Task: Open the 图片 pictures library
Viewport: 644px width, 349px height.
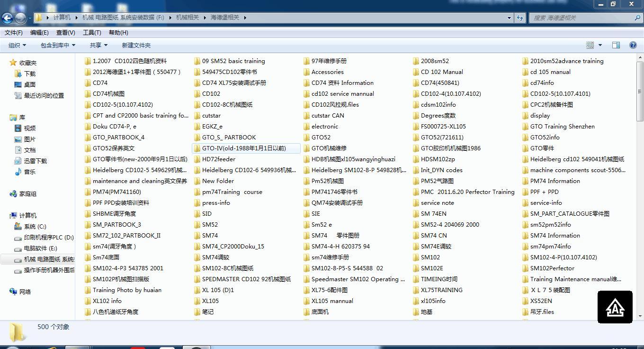Action: (x=25, y=139)
